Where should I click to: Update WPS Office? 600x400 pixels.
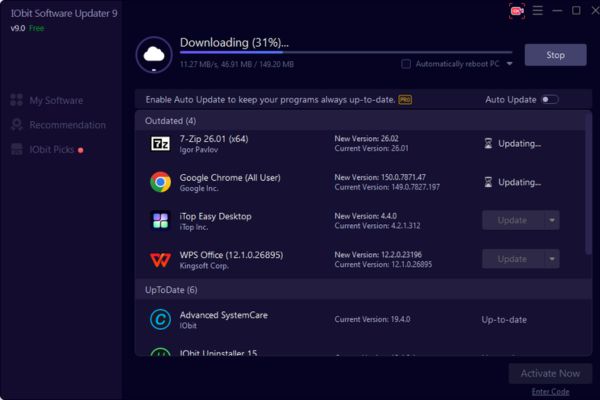click(x=513, y=259)
